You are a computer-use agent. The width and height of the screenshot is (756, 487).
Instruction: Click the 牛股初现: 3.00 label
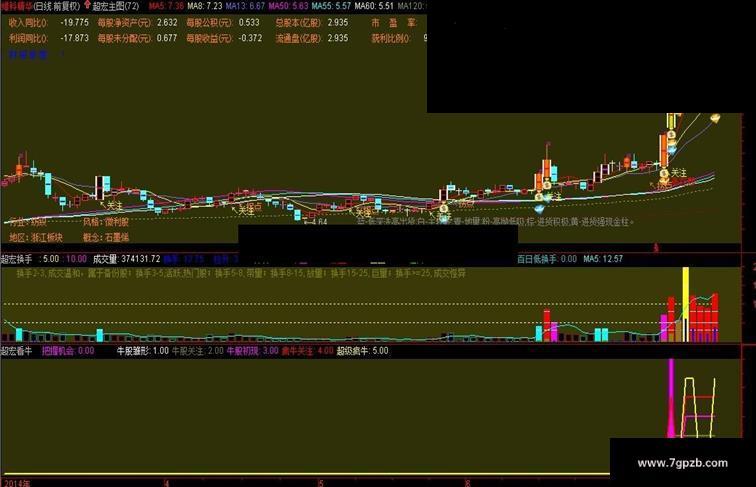pos(253,351)
